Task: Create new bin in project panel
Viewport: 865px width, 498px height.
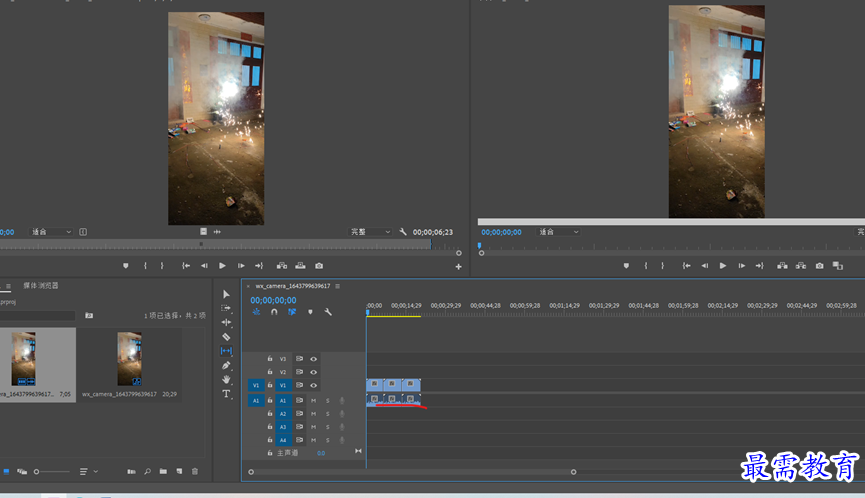Action: pyautogui.click(x=163, y=472)
